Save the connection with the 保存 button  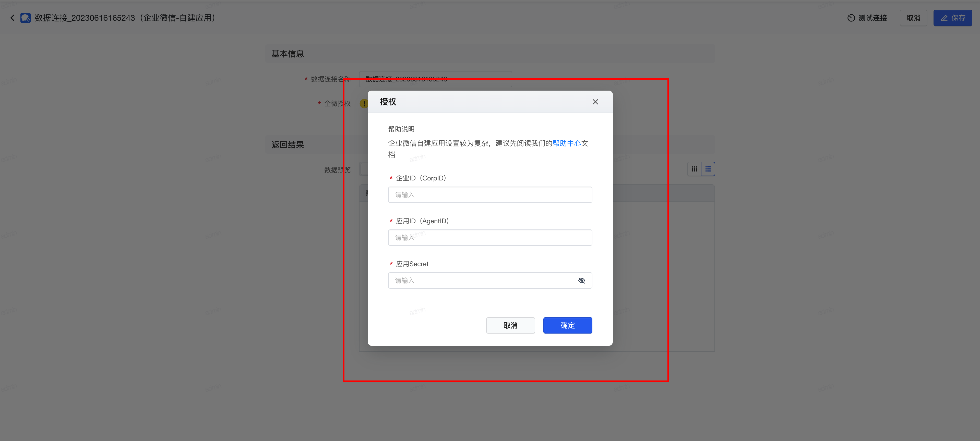coord(953,18)
